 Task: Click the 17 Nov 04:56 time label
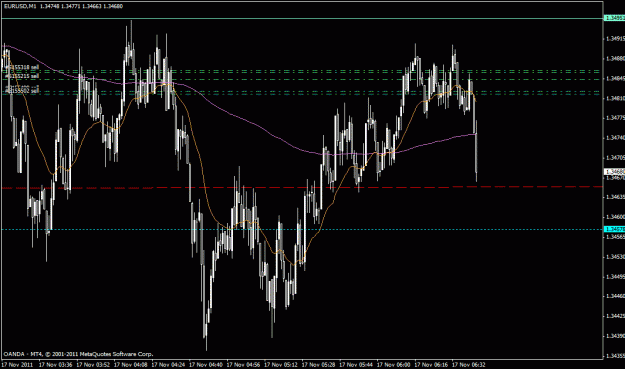pos(243,365)
